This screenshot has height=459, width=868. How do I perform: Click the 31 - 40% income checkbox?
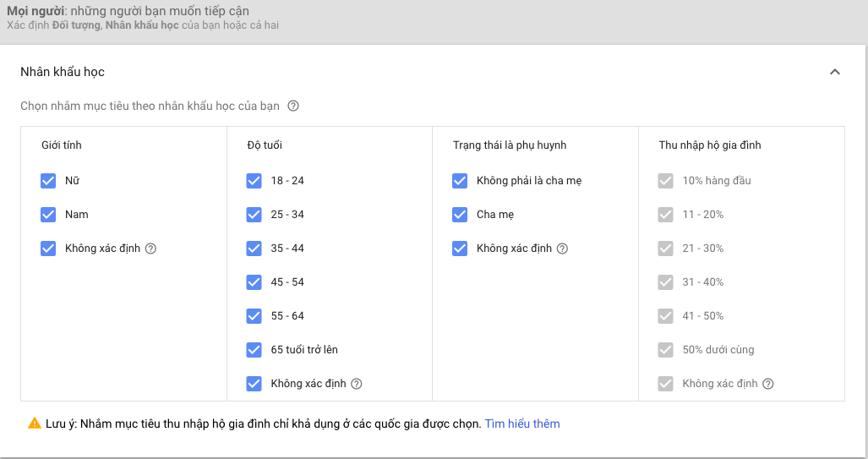(x=665, y=282)
